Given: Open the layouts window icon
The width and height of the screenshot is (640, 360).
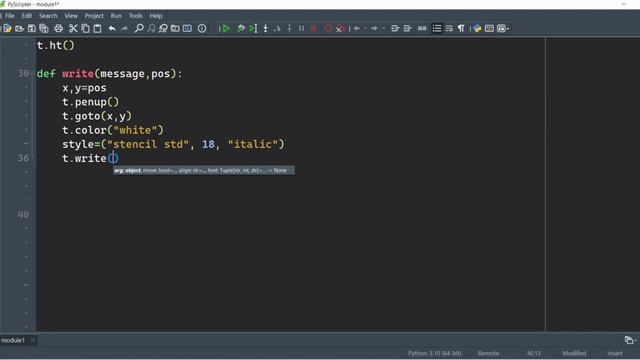Looking at the screenshot, I should click(489, 29).
